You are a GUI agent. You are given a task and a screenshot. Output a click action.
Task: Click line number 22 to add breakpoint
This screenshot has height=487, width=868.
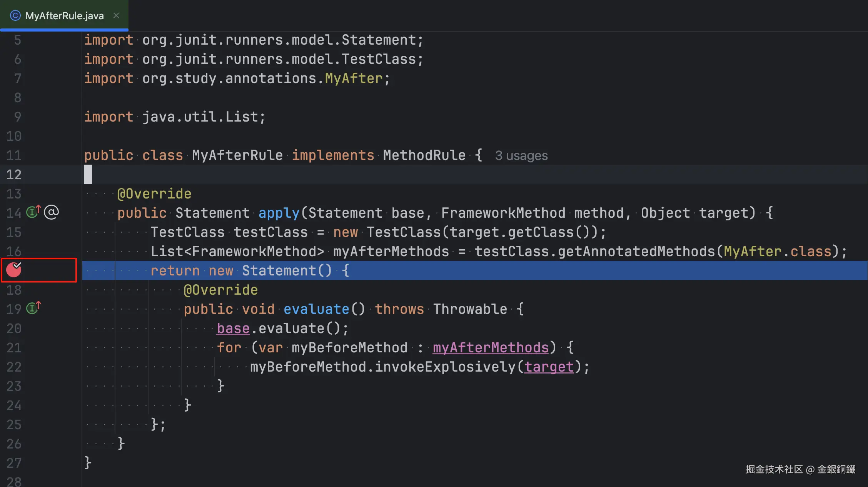(x=14, y=367)
